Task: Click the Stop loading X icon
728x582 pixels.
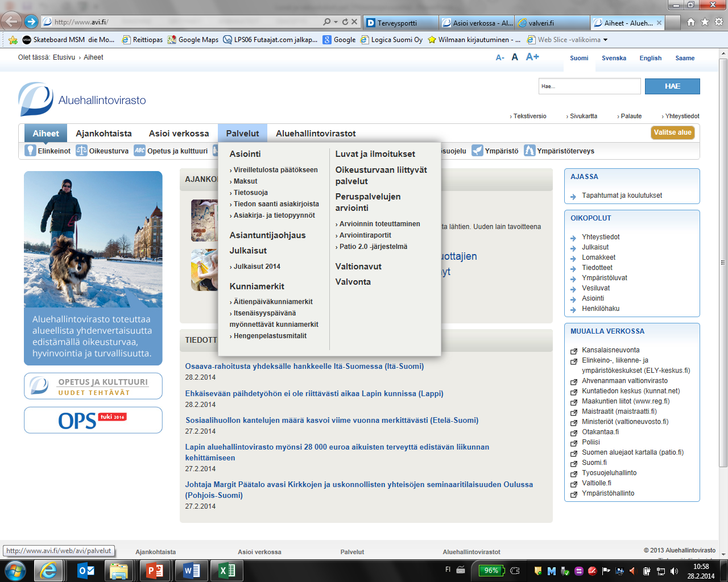Action: point(354,22)
